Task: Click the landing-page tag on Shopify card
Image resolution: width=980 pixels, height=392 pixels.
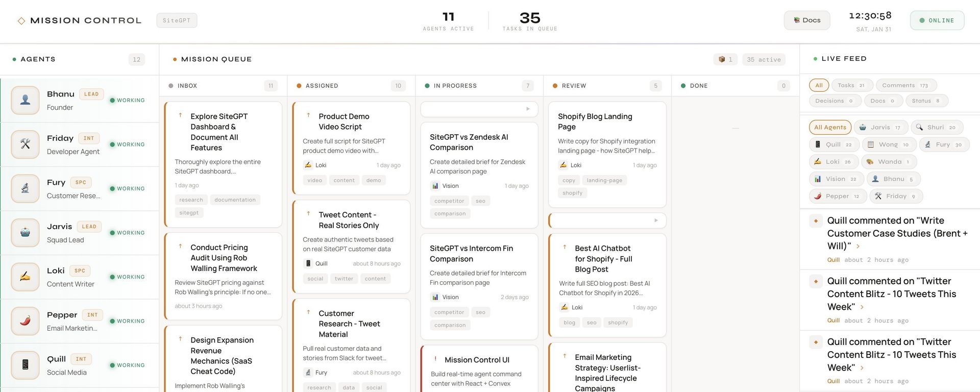Action: click(604, 180)
